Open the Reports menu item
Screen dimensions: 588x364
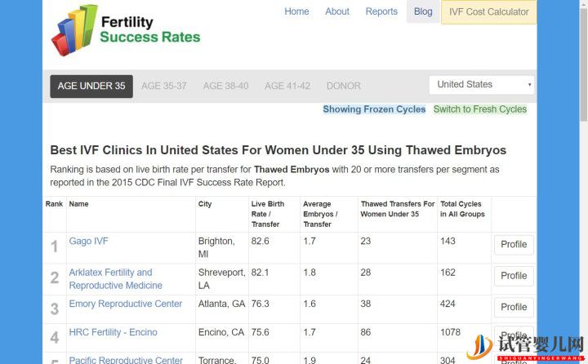(381, 11)
